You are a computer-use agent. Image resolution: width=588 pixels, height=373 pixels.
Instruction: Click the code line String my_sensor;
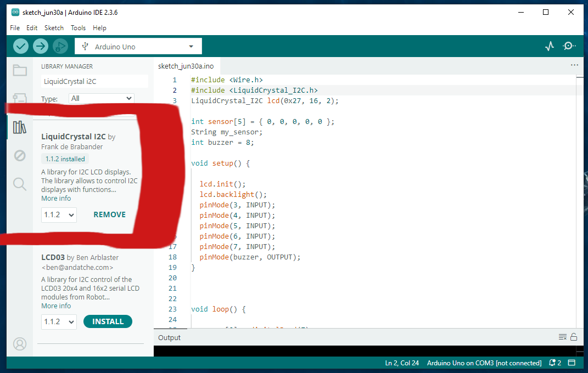point(227,132)
